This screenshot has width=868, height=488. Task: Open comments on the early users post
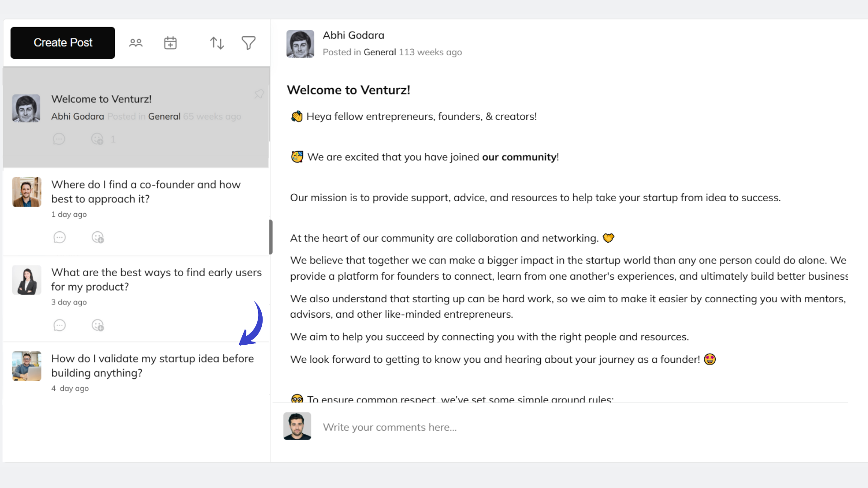click(x=60, y=325)
